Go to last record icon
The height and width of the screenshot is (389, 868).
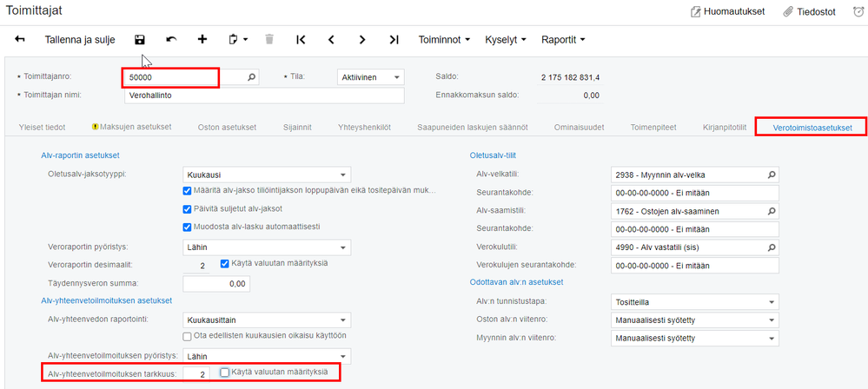394,39
